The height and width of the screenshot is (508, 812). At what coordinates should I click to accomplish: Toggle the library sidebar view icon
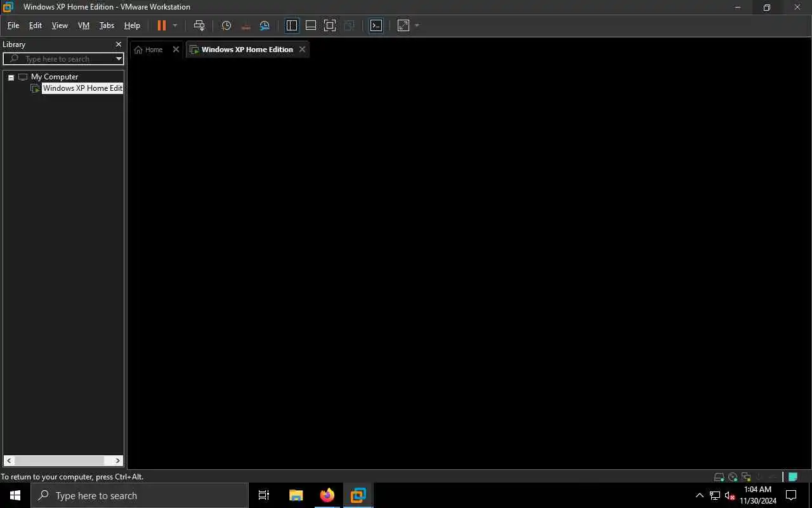292,25
